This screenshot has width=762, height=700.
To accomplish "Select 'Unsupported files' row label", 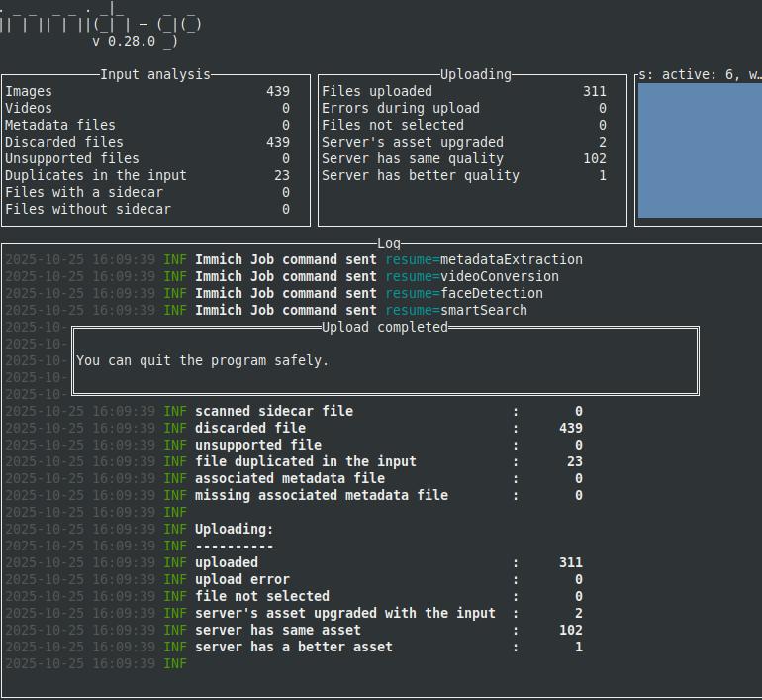I will [72, 158].
